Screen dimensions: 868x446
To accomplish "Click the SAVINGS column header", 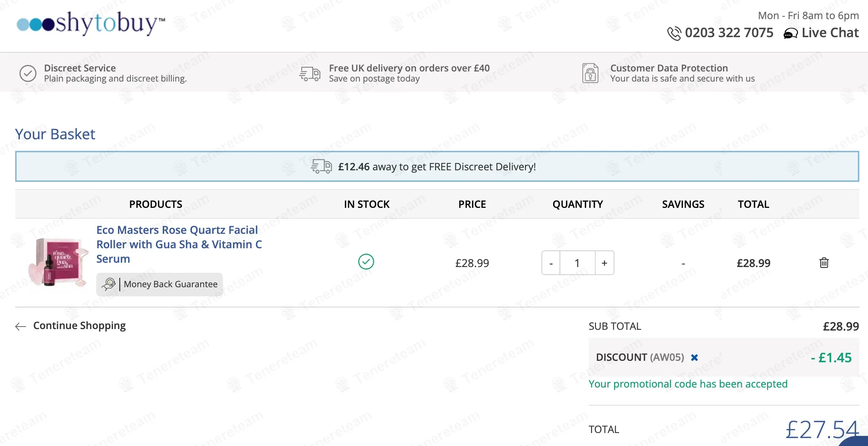I will coord(683,204).
